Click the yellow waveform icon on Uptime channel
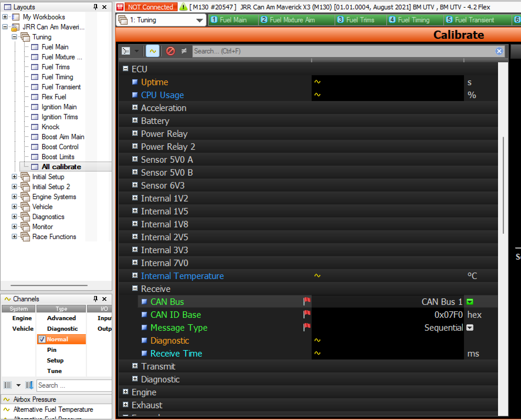 [x=317, y=82]
